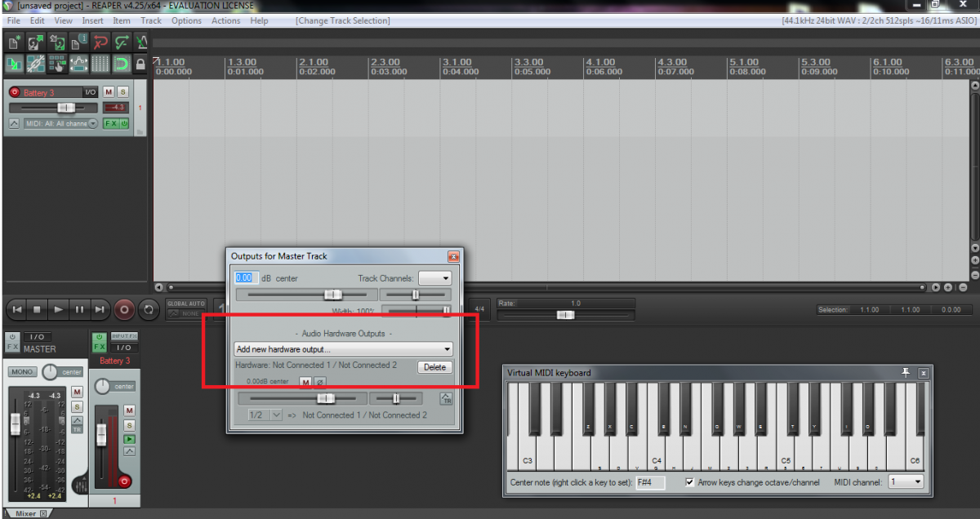Toggle the grid lines icon
Screen dimensions: 980x519
[100, 63]
